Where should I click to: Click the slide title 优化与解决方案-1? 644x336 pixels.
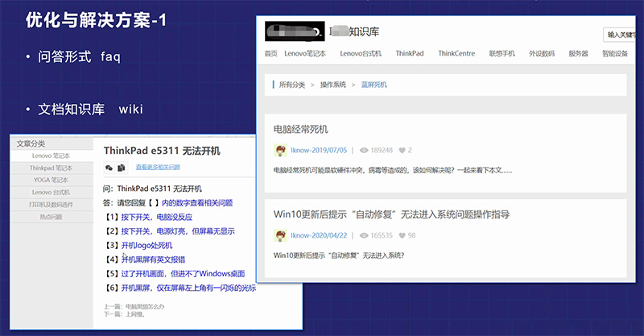[x=96, y=20]
